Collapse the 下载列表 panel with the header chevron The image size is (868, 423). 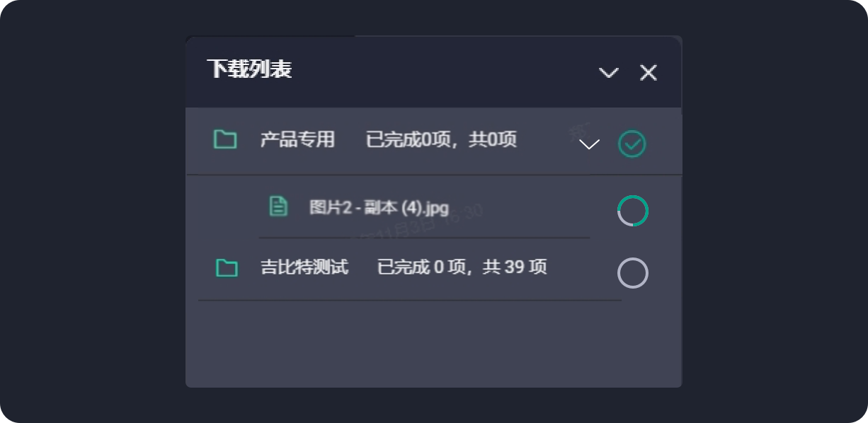click(609, 72)
